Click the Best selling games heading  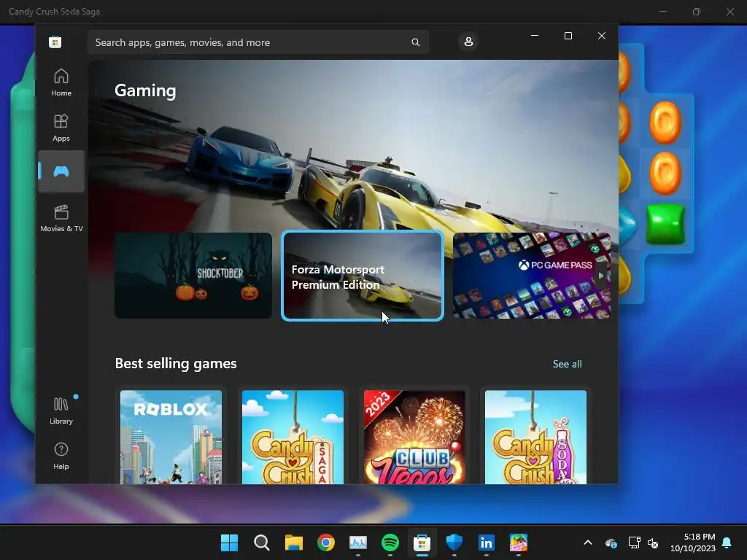click(x=176, y=363)
